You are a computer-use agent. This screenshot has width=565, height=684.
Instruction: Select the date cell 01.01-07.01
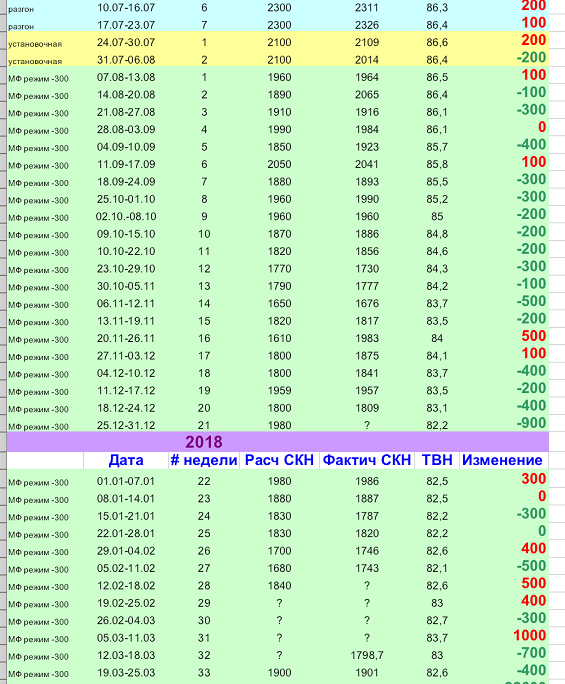126,482
